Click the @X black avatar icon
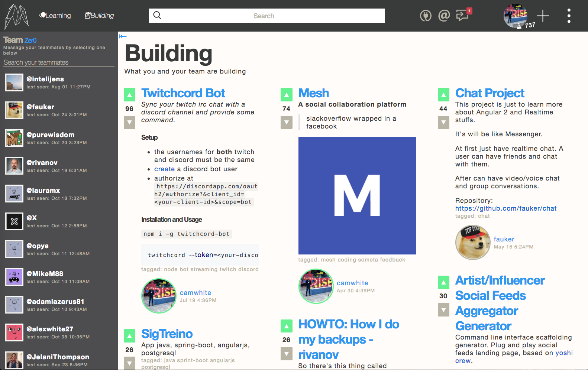This screenshot has width=588, height=370. coord(14,221)
